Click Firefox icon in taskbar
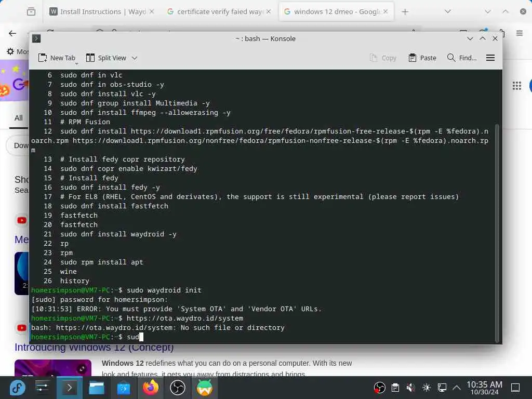 pyautogui.click(x=151, y=388)
